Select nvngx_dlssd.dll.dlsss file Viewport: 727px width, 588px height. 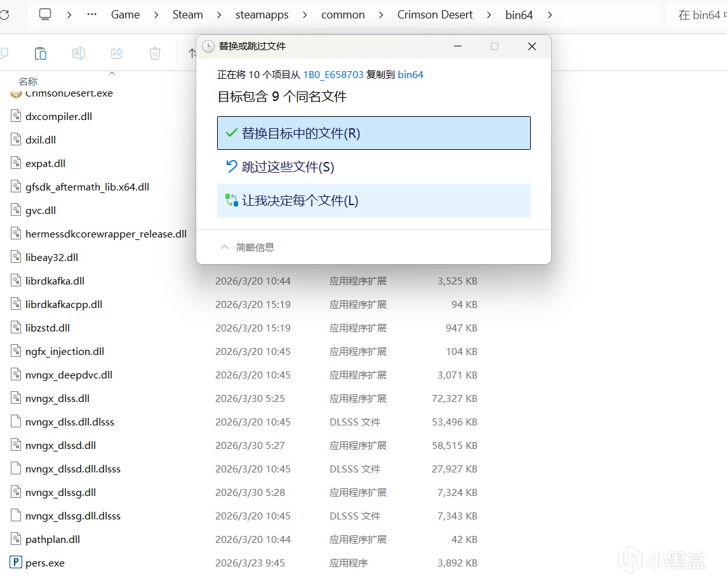[73, 469]
